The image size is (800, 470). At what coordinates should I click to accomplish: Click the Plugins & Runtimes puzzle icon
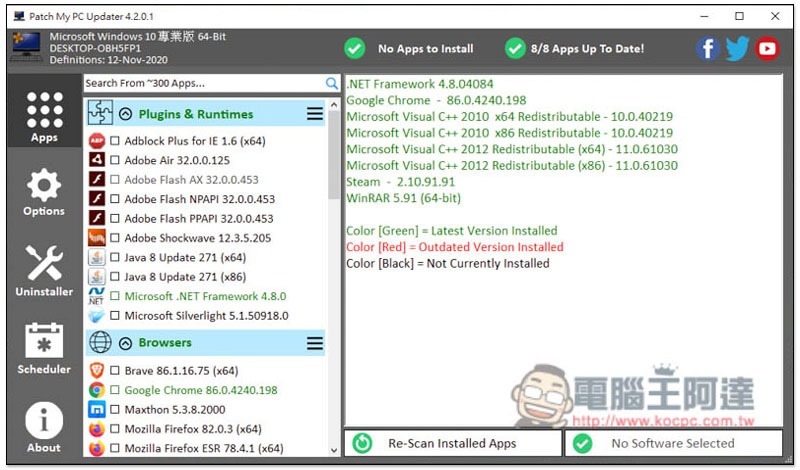tap(100, 113)
